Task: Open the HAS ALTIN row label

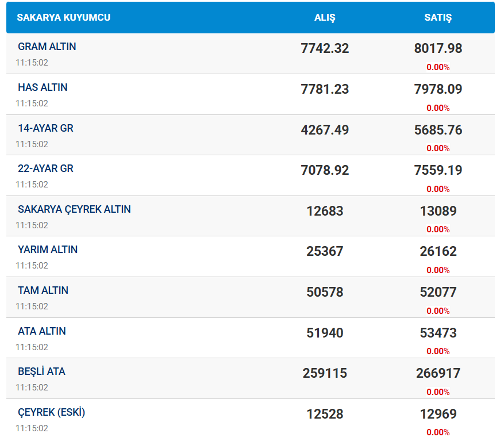Action: tap(43, 87)
